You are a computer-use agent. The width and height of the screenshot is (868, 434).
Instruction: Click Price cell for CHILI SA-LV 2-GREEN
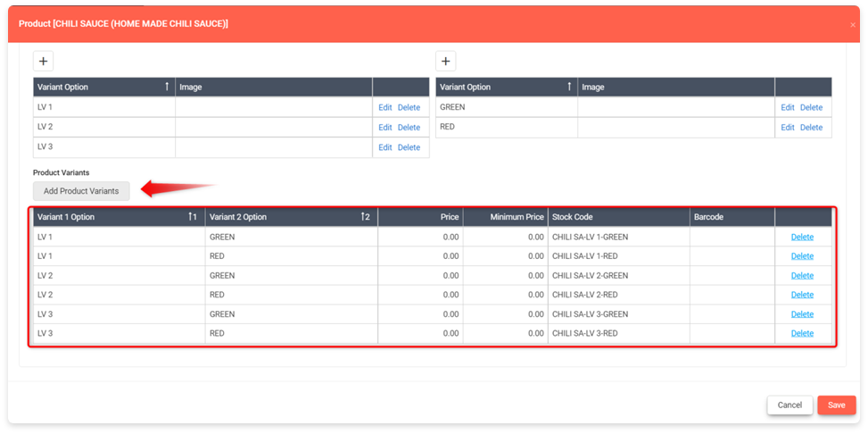(x=420, y=276)
